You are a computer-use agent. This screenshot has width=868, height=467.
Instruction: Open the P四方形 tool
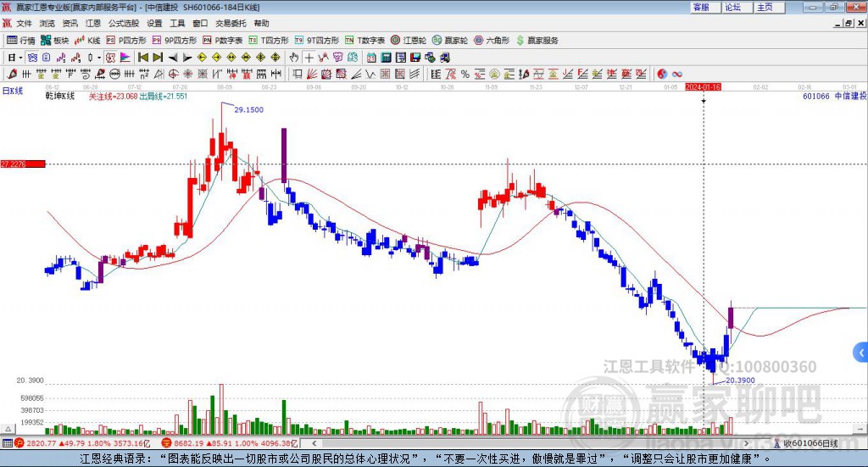pyautogui.click(x=126, y=41)
